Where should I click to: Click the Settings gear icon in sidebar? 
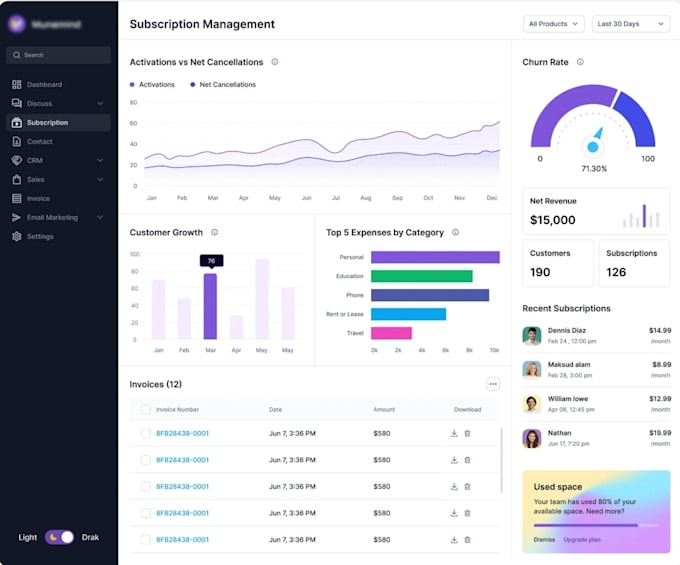tap(16, 236)
